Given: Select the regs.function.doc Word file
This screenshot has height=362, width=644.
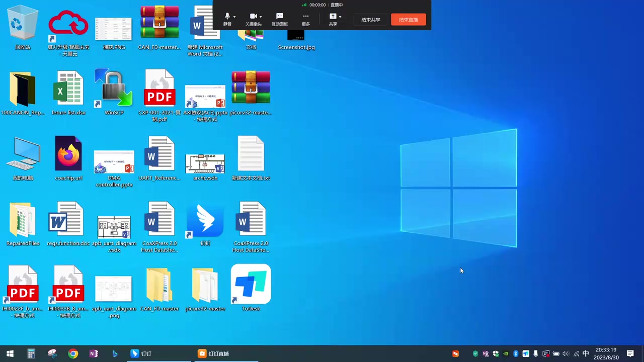Looking at the screenshot, I should 68,224.
